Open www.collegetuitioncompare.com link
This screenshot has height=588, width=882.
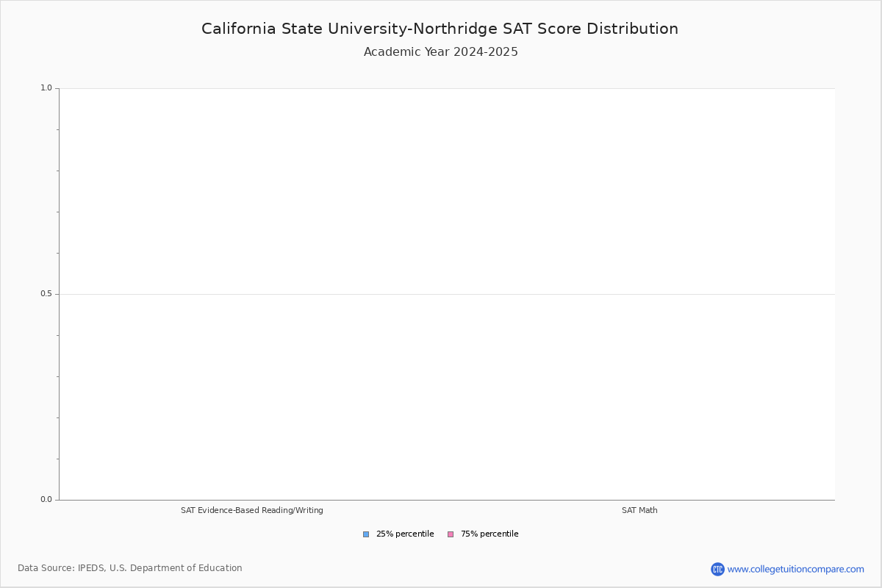795,567
